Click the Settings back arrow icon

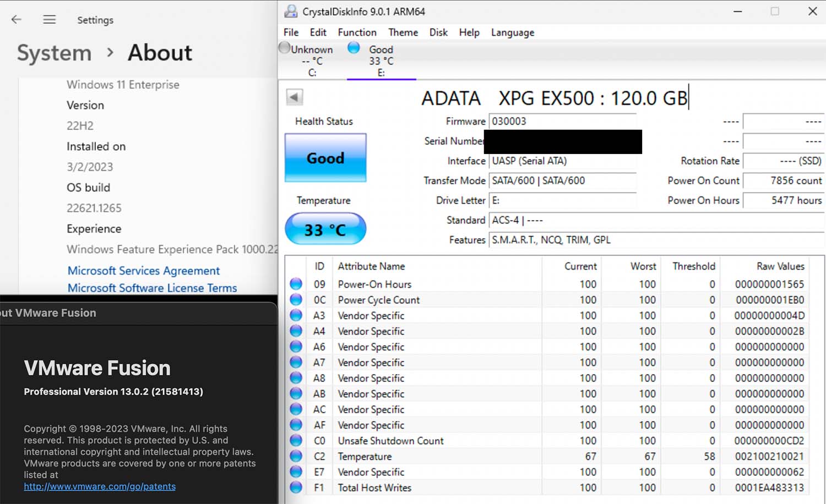pos(17,19)
